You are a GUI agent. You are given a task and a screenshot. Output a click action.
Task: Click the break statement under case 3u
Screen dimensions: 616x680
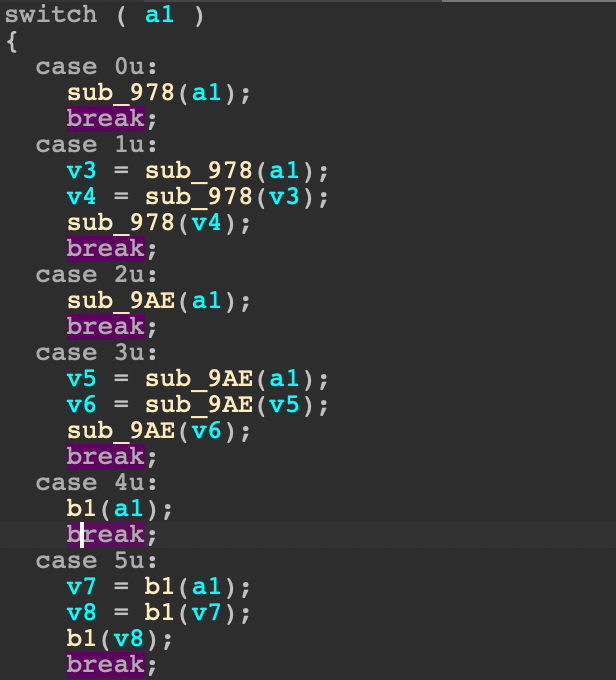106,457
